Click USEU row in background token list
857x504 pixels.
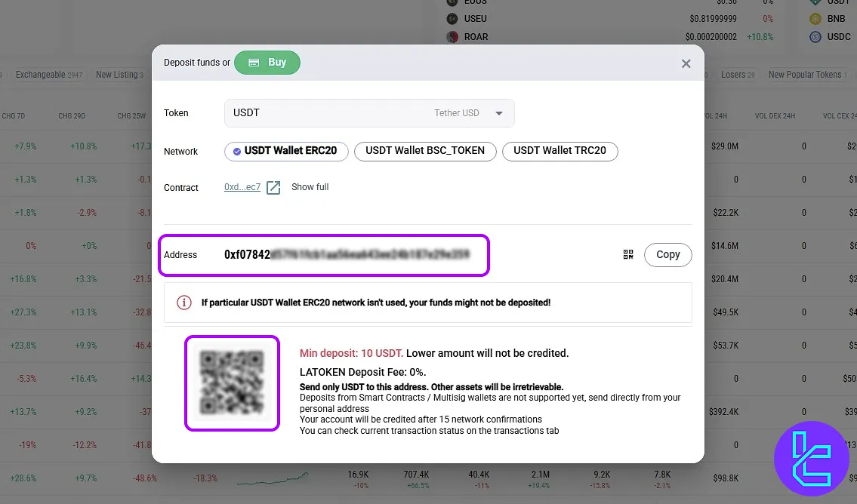pos(611,19)
